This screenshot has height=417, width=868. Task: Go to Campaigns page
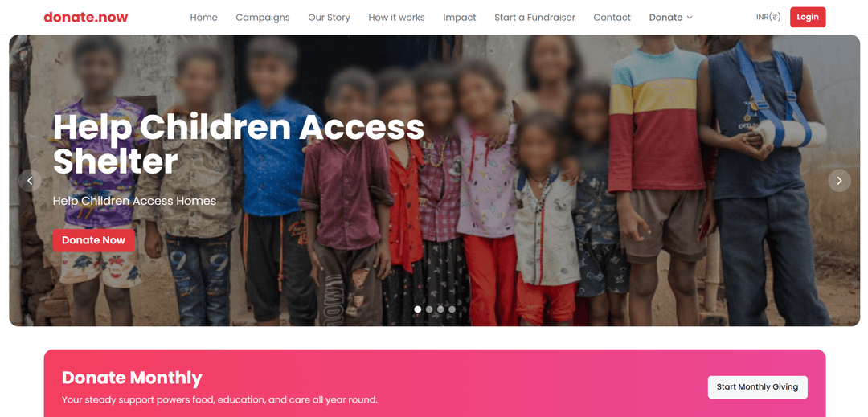pyautogui.click(x=262, y=17)
